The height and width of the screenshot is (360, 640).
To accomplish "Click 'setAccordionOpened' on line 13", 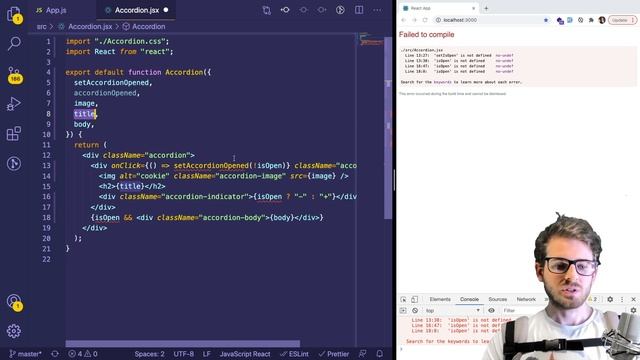I will (211, 166).
